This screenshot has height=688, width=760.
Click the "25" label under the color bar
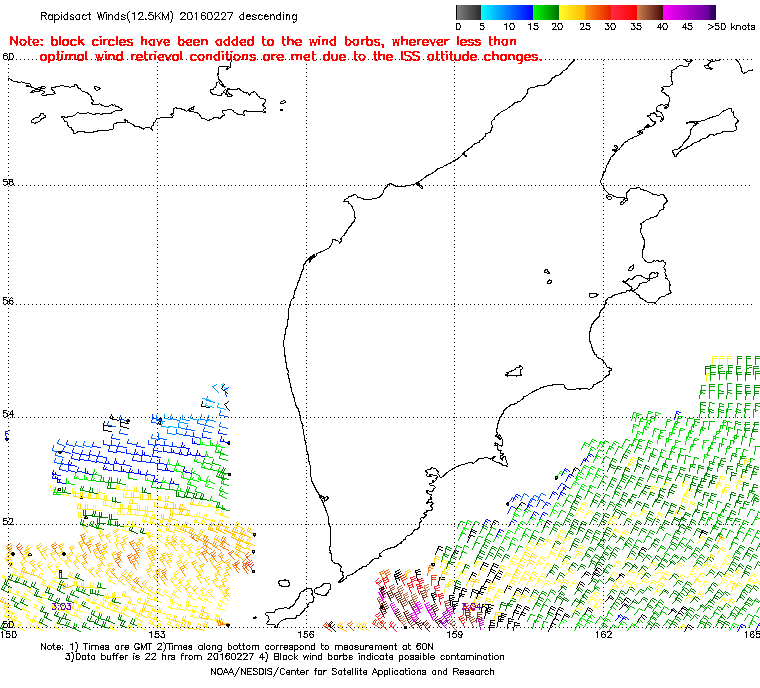click(x=585, y=27)
